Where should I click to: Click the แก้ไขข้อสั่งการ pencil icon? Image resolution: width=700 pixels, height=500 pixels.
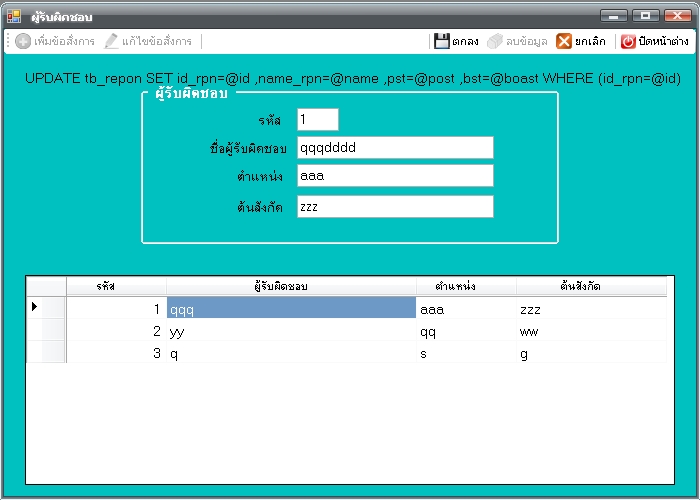click(x=111, y=42)
